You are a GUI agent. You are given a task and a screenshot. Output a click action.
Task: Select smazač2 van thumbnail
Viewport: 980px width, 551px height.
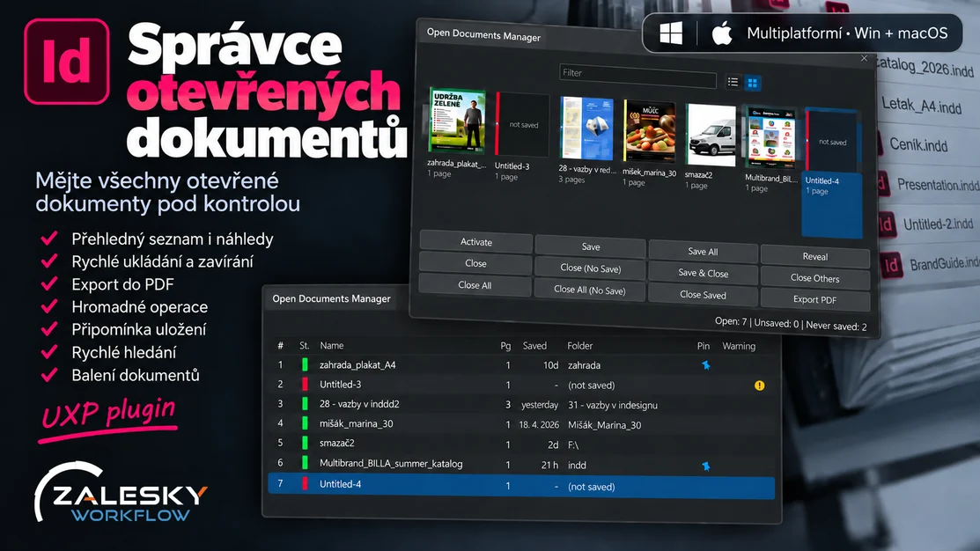(x=711, y=135)
